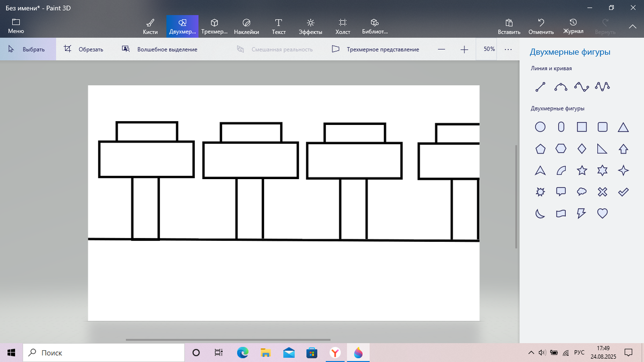Select the square shape

tap(582, 127)
